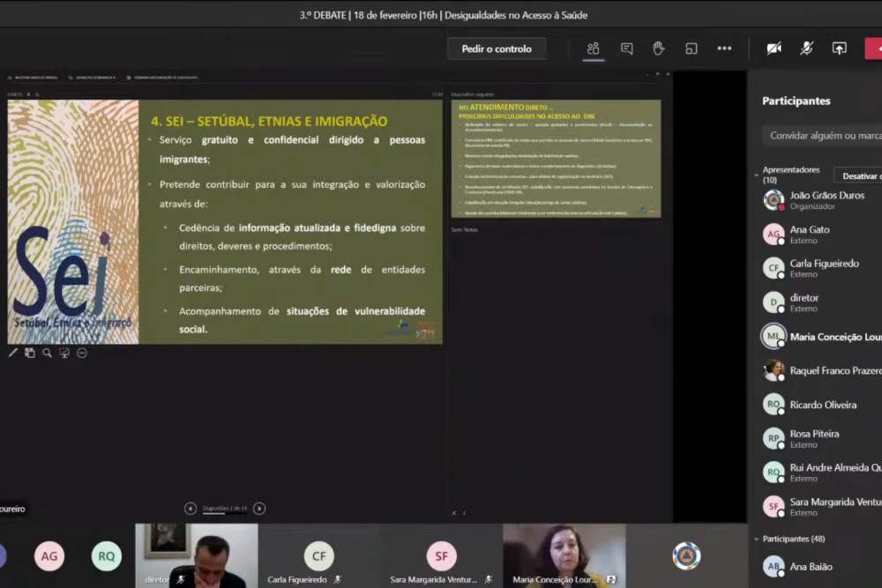
Task: Open the see all slides view
Action: [29, 352]
